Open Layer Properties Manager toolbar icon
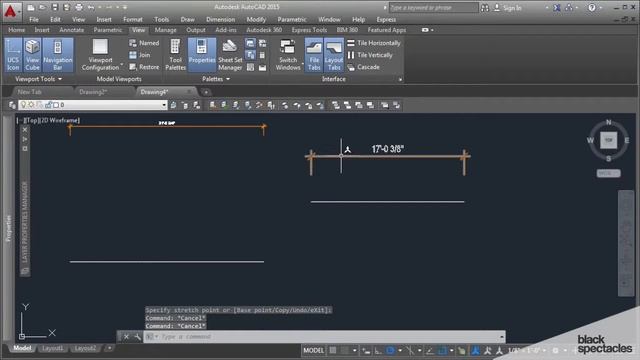Viewport: 640px width, 360px height. 12,105
